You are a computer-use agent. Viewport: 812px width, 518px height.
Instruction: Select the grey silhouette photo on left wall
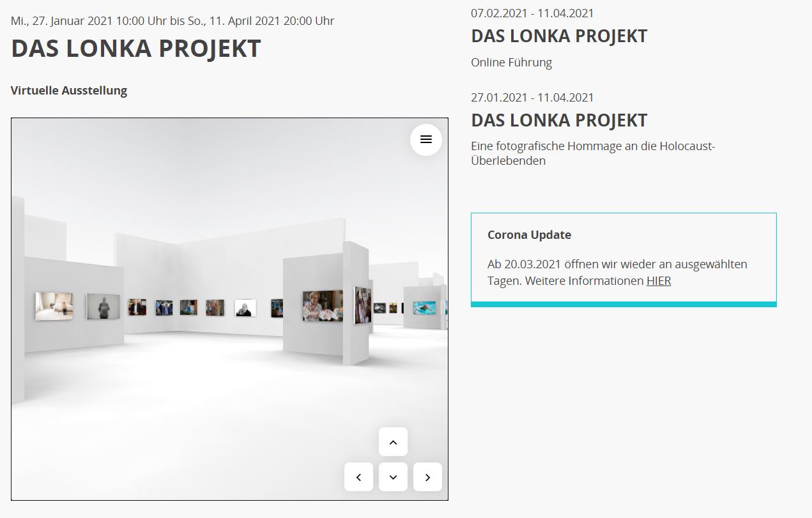pyautogui.click(x=103, y=306)
